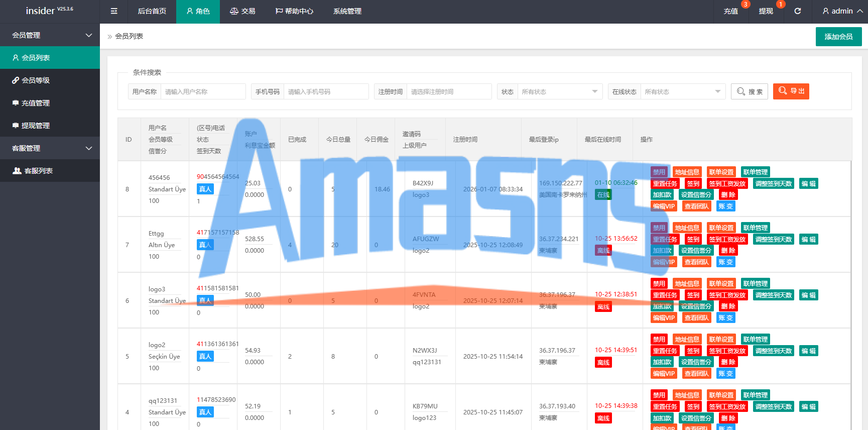Click 编辑 for user 456456

point(809,183)
